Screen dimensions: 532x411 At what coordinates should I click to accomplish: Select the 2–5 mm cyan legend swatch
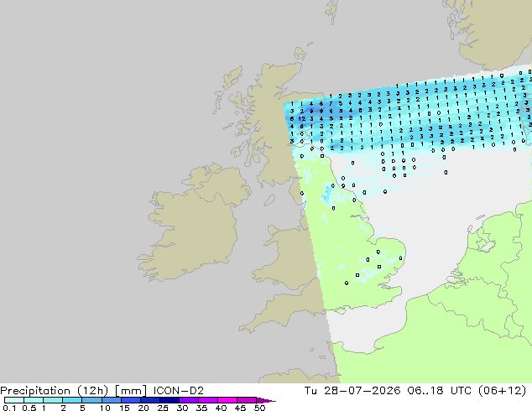point(72,400)
